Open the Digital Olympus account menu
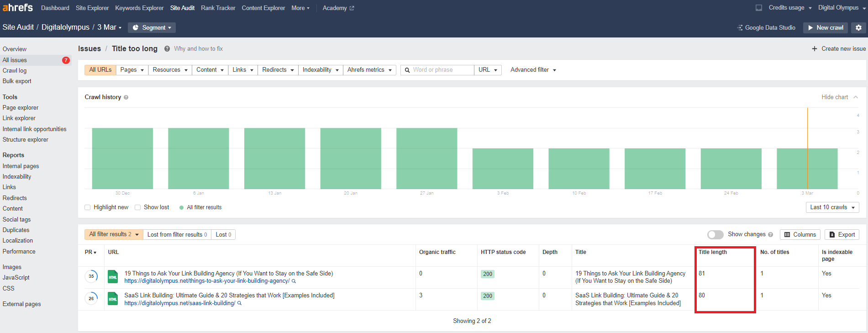 [x=841, y=8]
